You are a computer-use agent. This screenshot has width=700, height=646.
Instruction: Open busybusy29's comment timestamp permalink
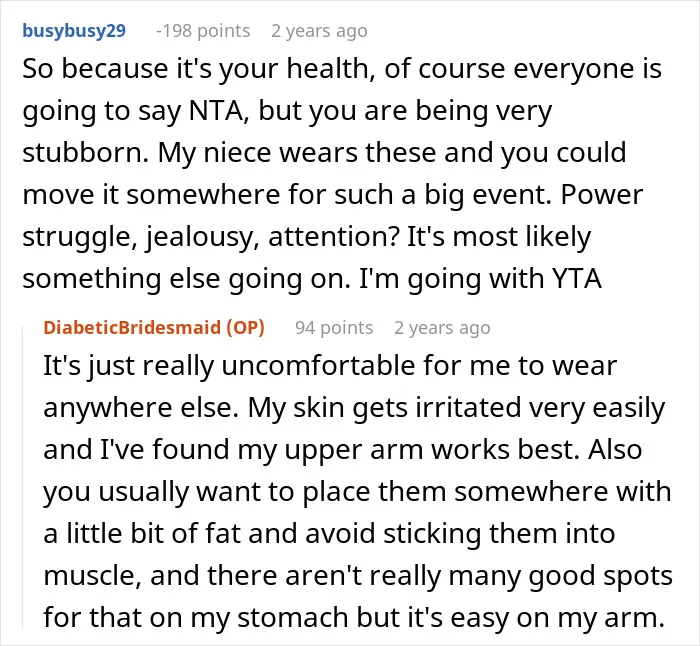(319, 31)
